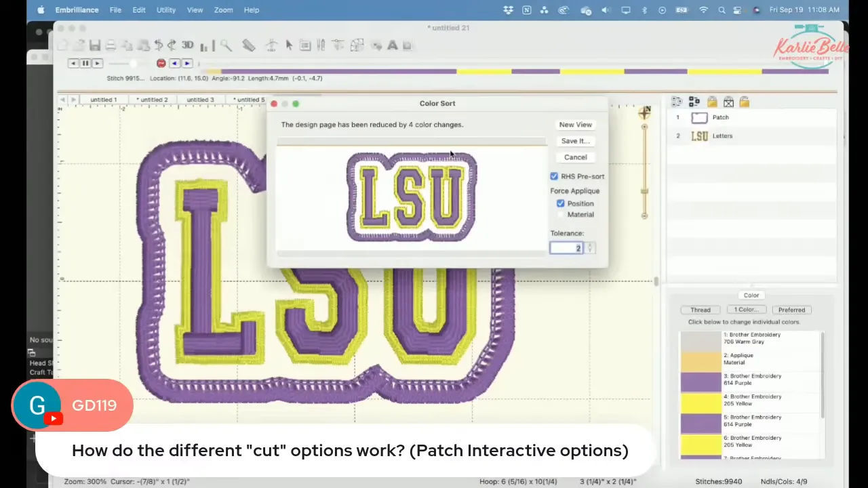The image size is (868, 488).
Task: Click the Tolerance stepper arrows
Action: [590, 248]
